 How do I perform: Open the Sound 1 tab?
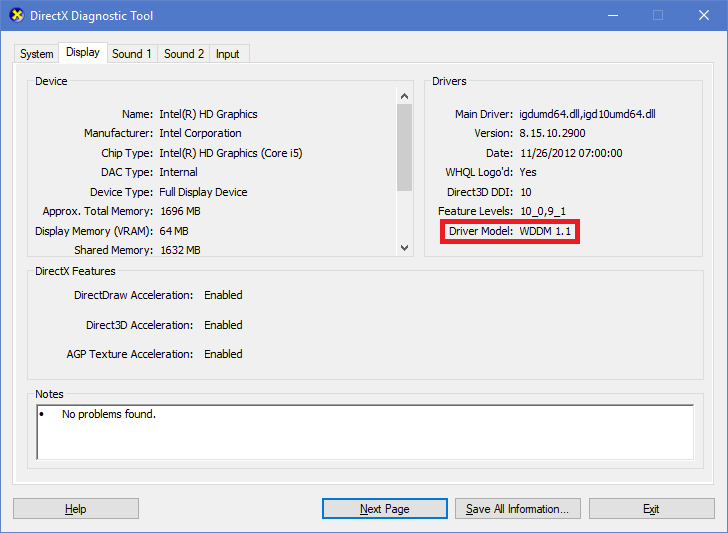click(x=132, y=54)
